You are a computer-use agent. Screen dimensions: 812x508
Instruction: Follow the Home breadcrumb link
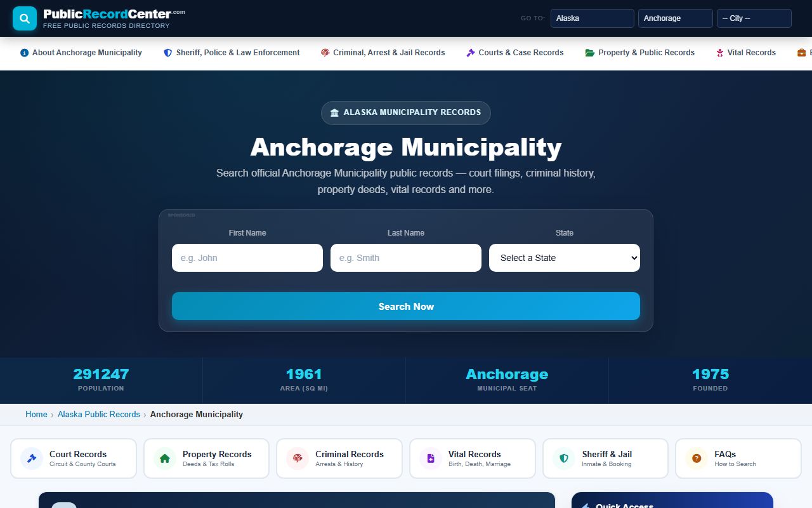click(x=36, y=414)
